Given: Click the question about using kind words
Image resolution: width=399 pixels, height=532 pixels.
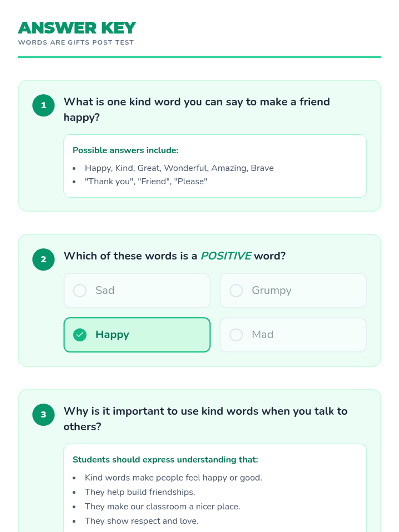Looking at the screenshot, I should click(205, 419).
